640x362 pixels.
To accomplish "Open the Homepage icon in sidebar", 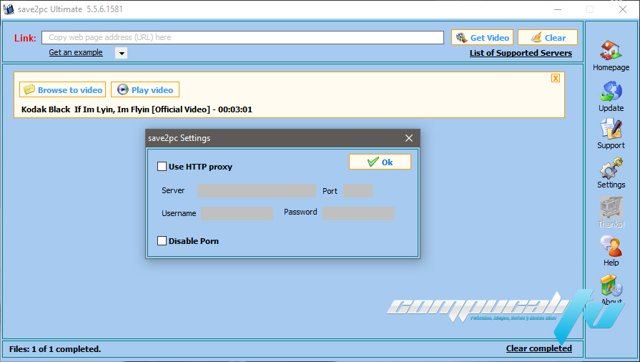I will (x=611, y=51).
